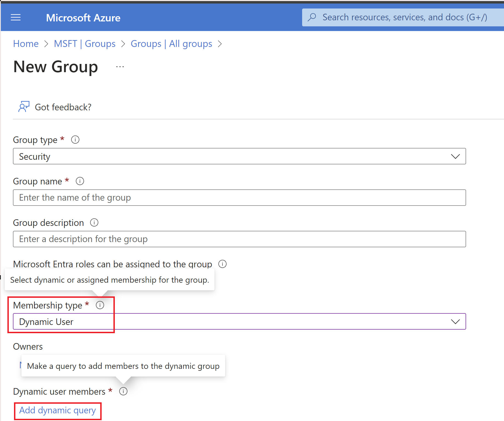Navigate to Groups | All groups breadcrumb
Viewport: 504px width, 421px height.
171,44
